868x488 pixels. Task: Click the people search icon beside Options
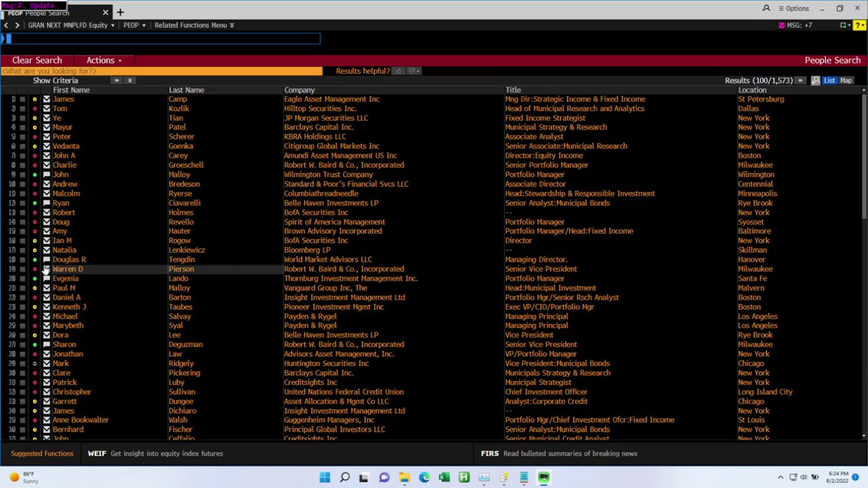point(766,8)
